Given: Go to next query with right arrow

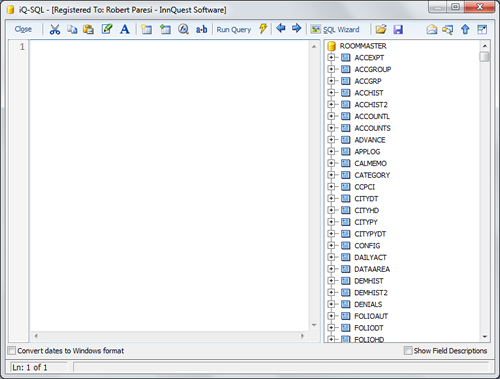Looking at the screenshot, I should [296, 28].
